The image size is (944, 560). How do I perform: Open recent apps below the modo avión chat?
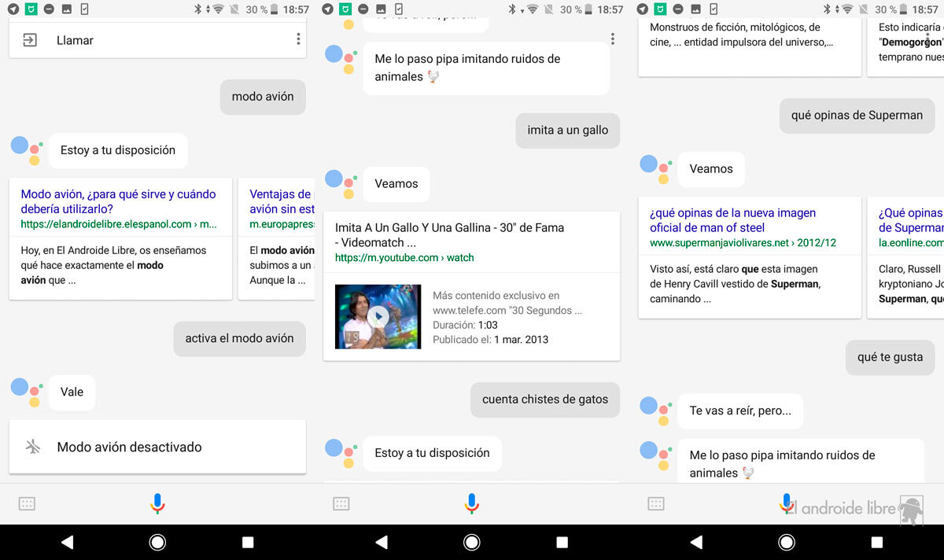[248, 542]
